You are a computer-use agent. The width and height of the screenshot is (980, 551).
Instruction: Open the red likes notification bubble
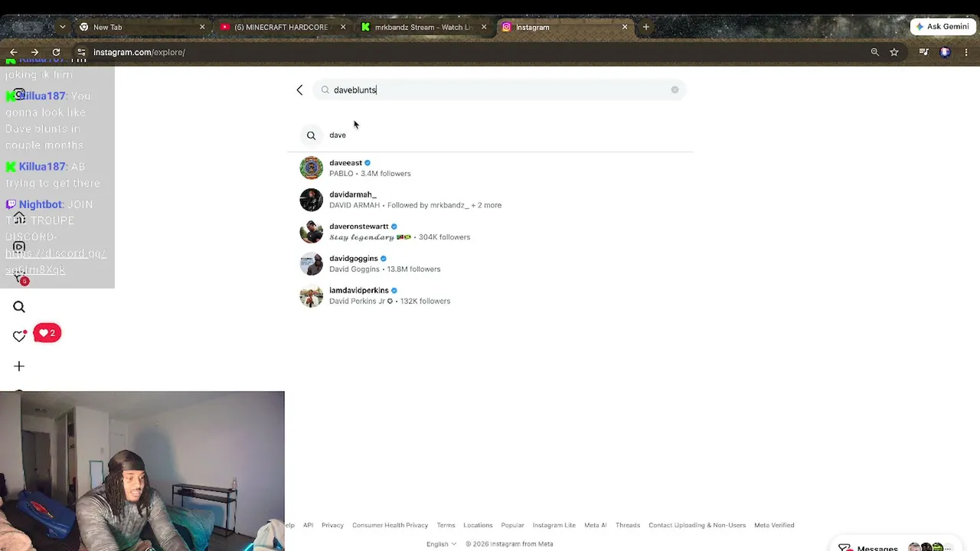[47, 333]
